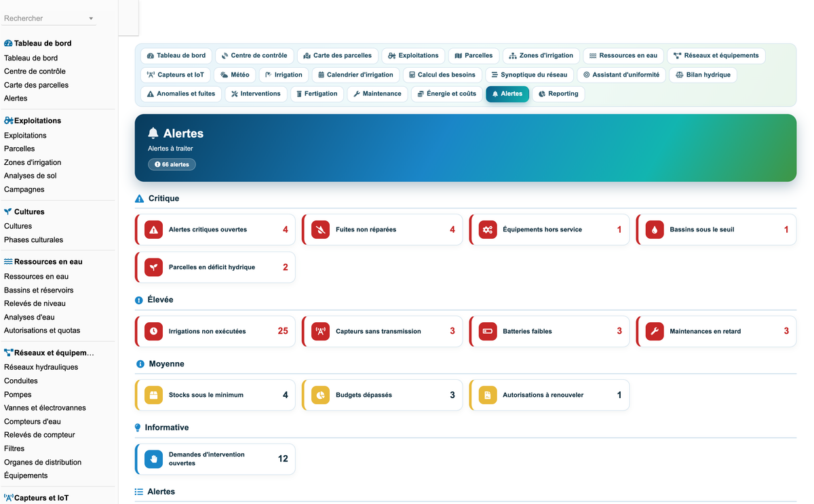Click the network icon next to Réseaux et équipem… in sidebar
Screen dimensions: 814x504
pyautogui.click(x=9, y=353)
